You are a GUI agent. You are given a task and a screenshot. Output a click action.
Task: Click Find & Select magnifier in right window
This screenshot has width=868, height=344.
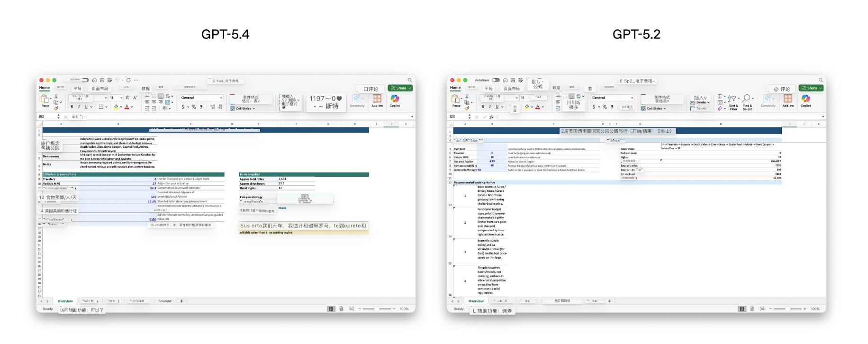click(747, 99)
